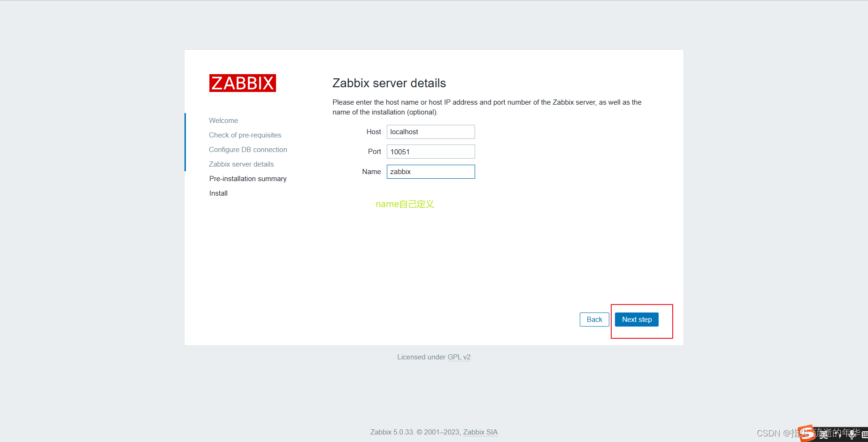Click the ZABBIX logo
This screenshot has height=442, width=868.
(x=242, y=83)
